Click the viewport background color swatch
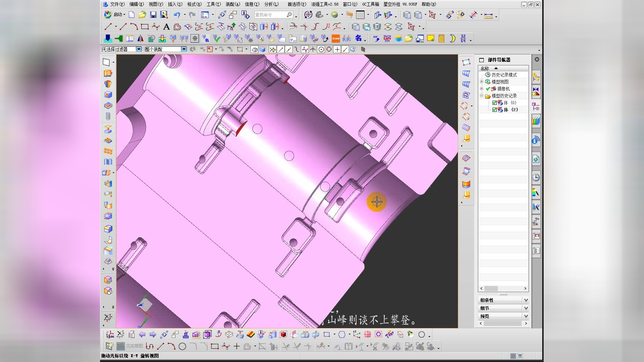This screenshot has height=362, width=644. (x=360, y=15)
